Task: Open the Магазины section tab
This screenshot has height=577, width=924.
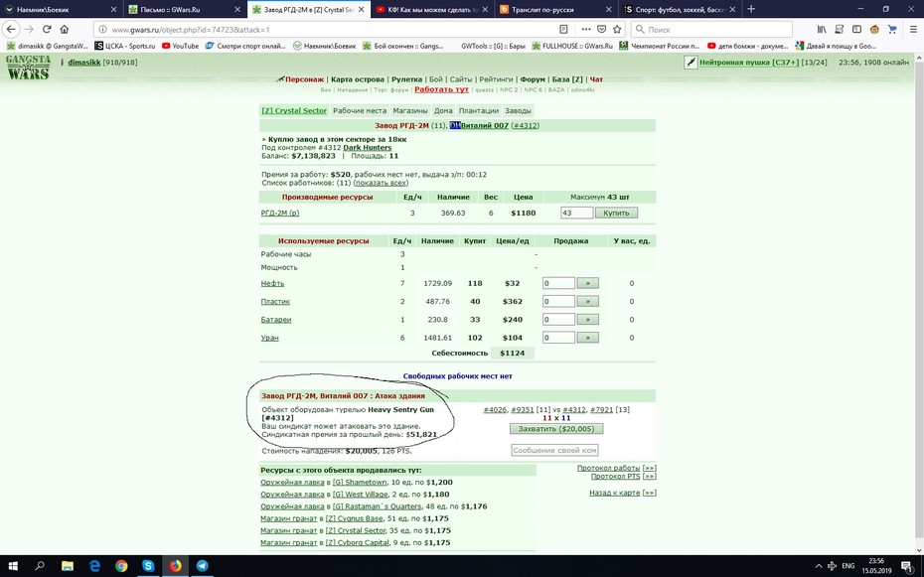Action: (410, 110)
